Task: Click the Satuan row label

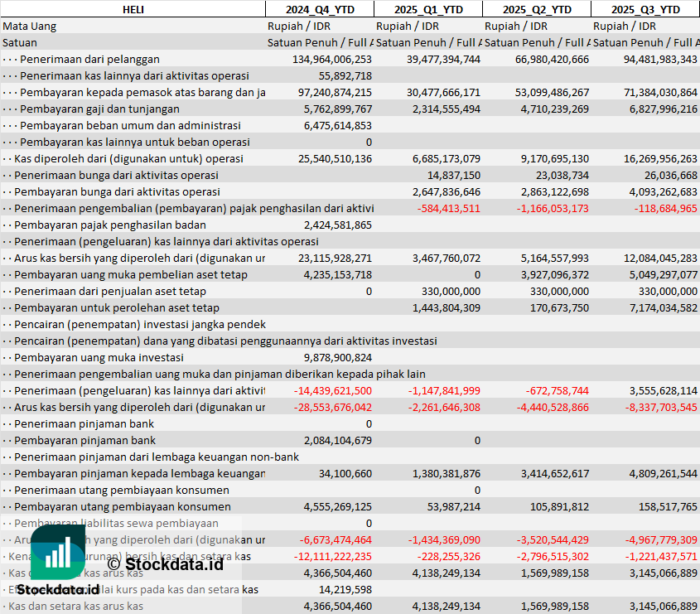Action: click(20, 42)
